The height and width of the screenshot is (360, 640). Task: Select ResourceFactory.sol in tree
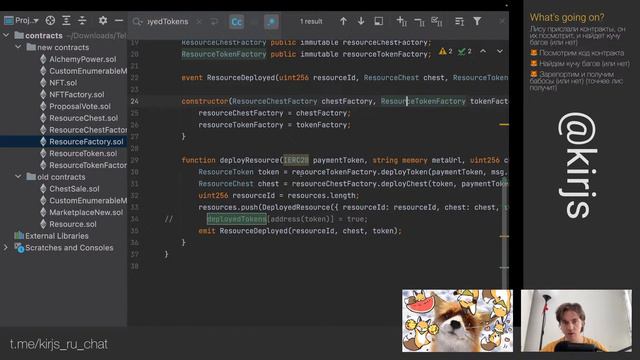click(x=86, y=142)
